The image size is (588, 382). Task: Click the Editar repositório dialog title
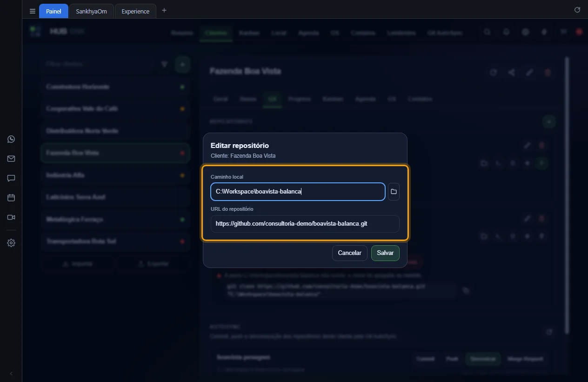[240, 146]
